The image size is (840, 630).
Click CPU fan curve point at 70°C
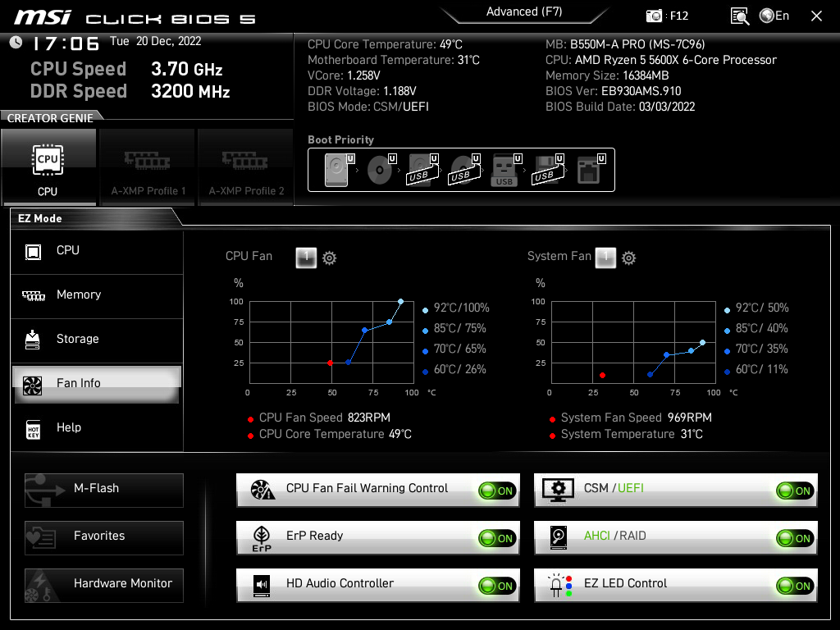coord(365,331)
